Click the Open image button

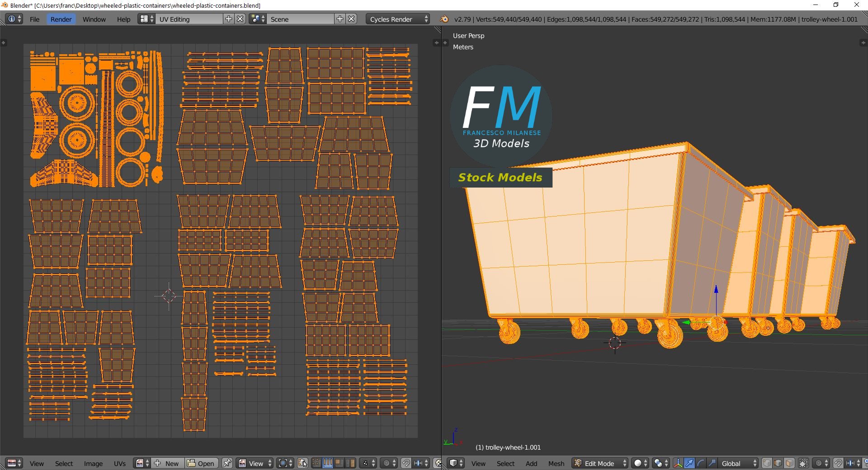(x=202, y=463)
